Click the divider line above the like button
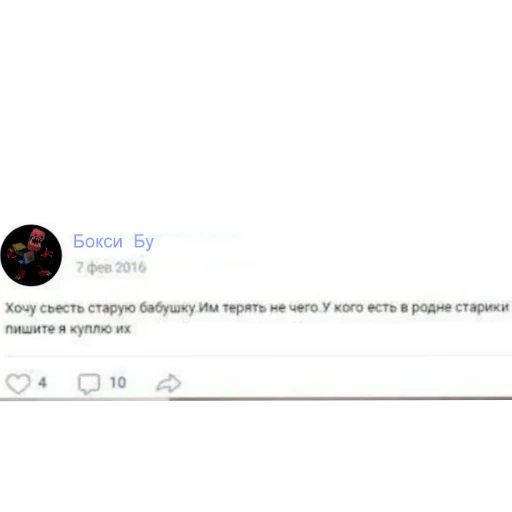This screenshot has width=512, height=512. pos(257,356)
